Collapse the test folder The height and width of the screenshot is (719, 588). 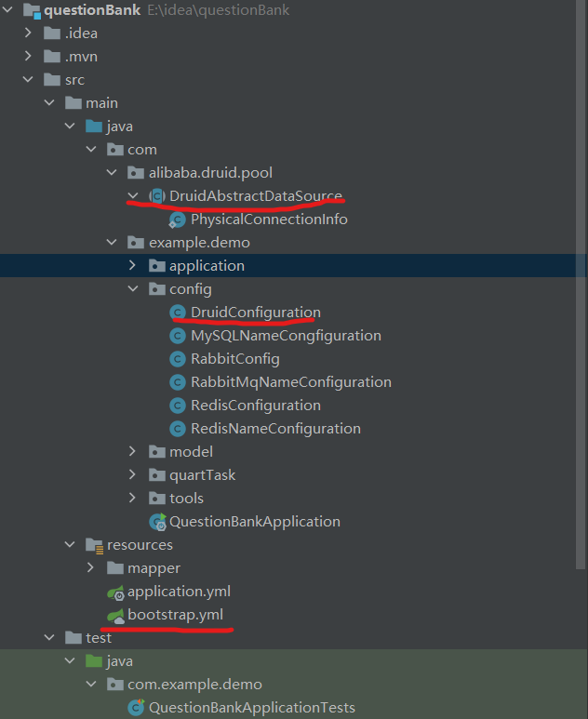[x=49, y=637]
